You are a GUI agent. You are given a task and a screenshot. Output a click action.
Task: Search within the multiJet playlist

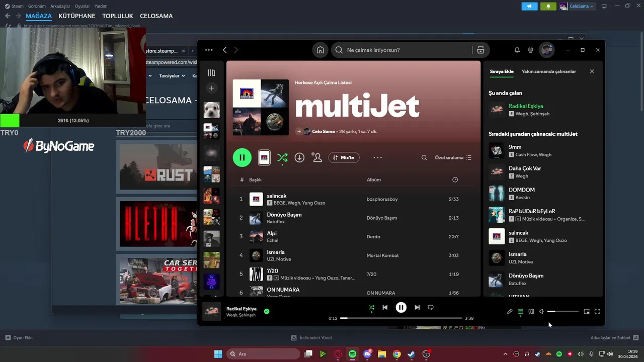coord(424,157)
